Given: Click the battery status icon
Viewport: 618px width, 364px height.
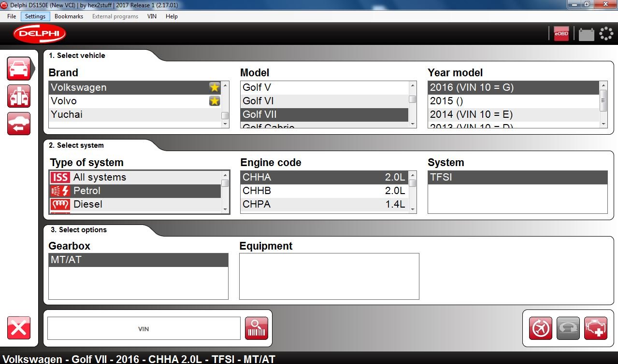Looking at the screenshot, I should click(x=586, y=34).
